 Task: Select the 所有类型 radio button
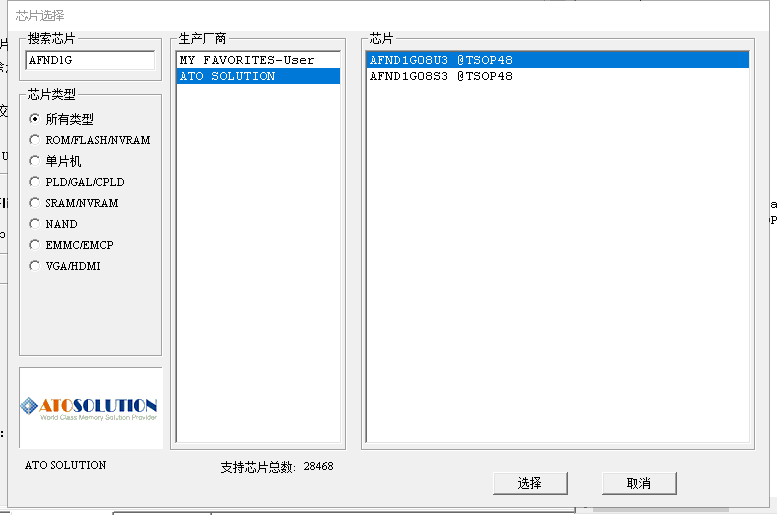coord(35,119)
